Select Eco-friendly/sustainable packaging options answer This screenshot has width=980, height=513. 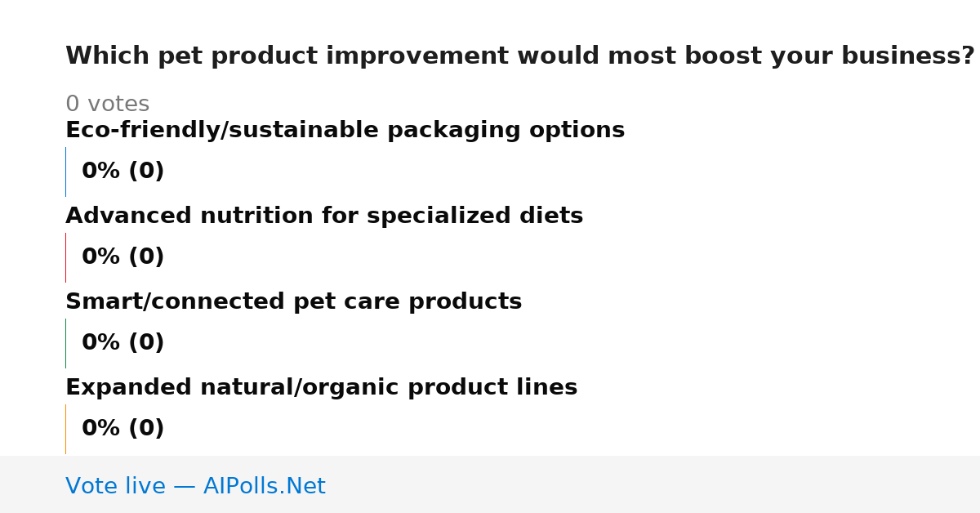pyautogui.click(x=345, y=131)
